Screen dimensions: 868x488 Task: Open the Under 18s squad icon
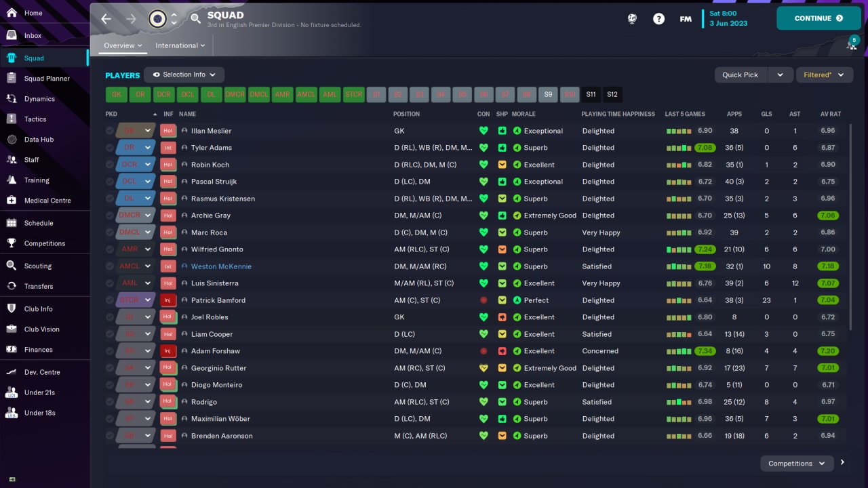12,413
